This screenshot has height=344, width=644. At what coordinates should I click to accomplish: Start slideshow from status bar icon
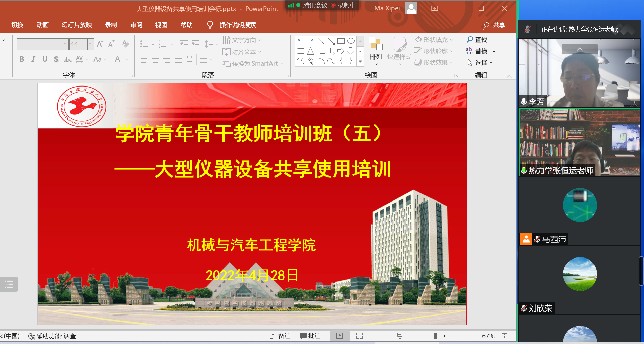[x=400, y=336]
